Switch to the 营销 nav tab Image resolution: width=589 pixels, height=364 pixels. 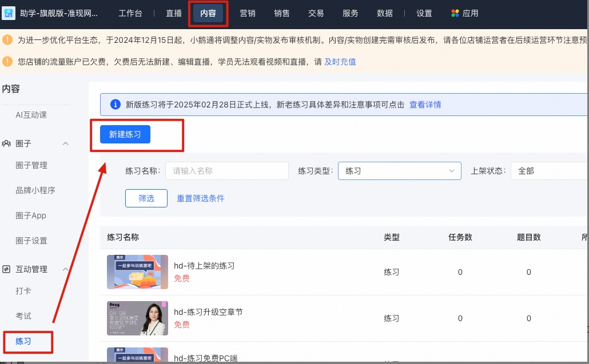point(248,13)
